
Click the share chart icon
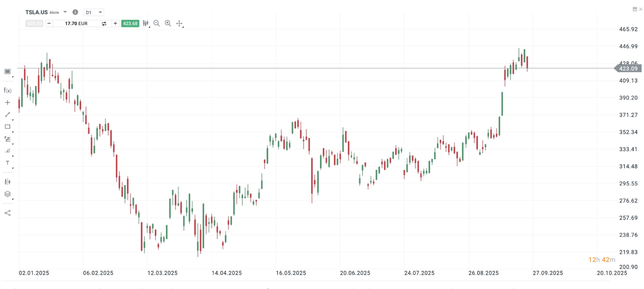[7, 213]
